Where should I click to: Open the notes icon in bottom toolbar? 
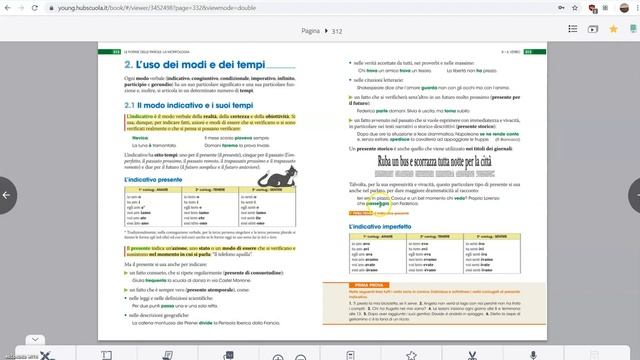[x=168, y=356]
